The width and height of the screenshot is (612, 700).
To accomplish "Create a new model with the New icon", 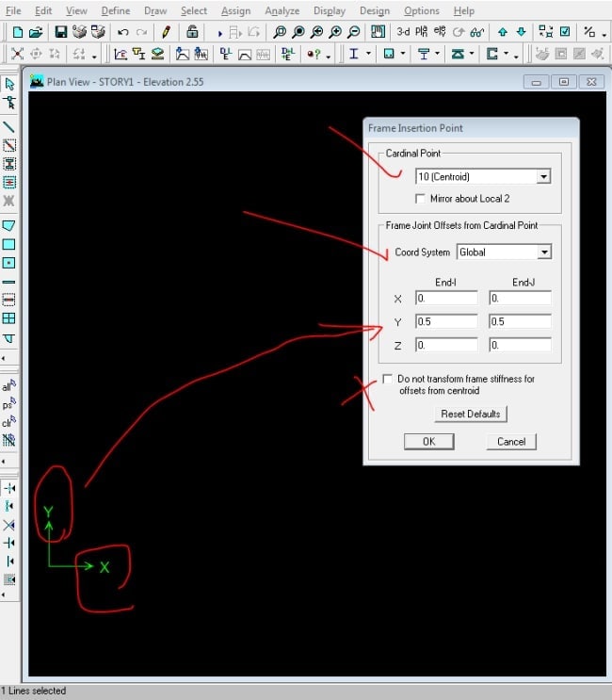I will coord(17,32).
